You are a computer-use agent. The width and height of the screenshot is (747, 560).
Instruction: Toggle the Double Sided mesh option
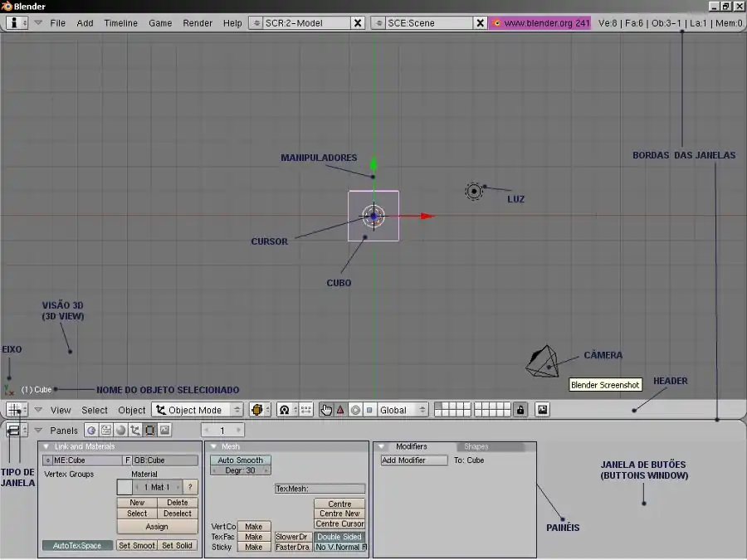[x=339, y=537]
